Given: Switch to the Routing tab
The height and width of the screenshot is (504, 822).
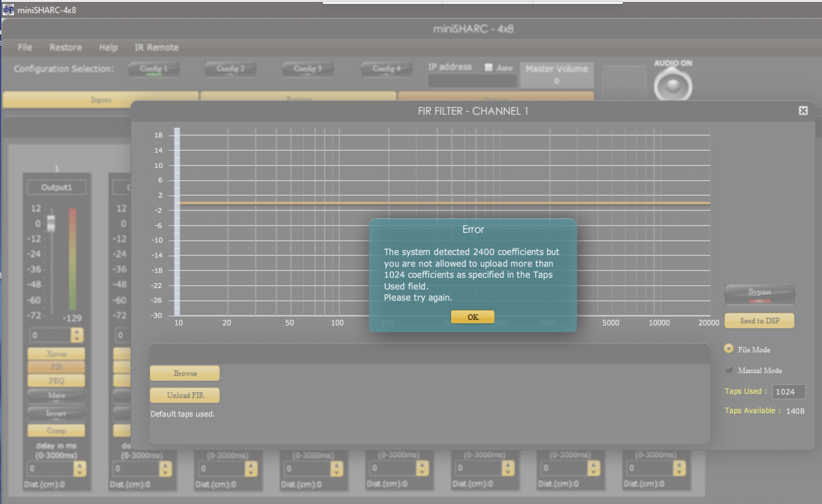Looking at the screenshot, I should tap(298, 96).
